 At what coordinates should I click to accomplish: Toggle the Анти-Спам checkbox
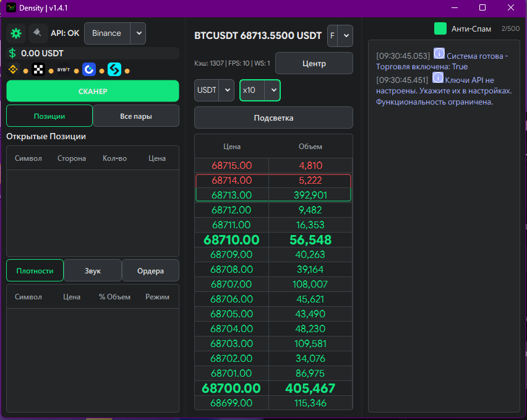pyautogui.click(x=440, y=28)
